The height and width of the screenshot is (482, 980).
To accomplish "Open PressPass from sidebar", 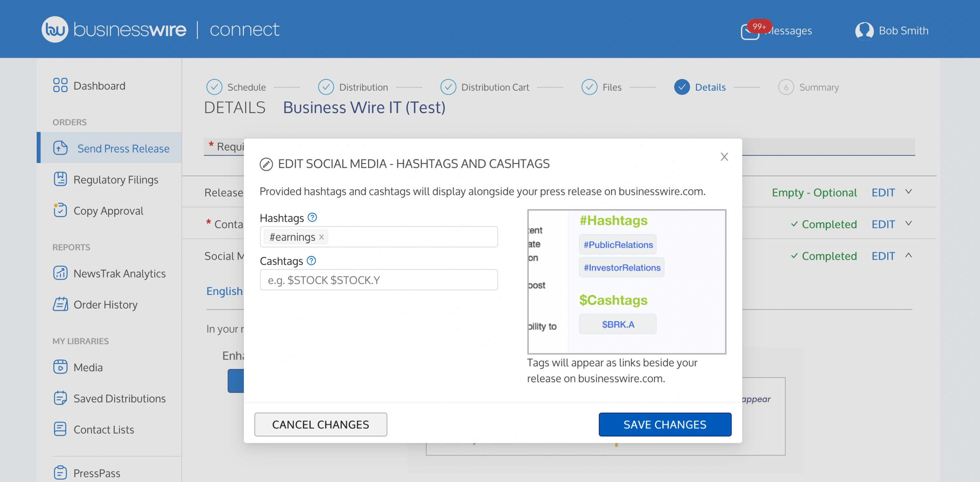I will [97, 473].
